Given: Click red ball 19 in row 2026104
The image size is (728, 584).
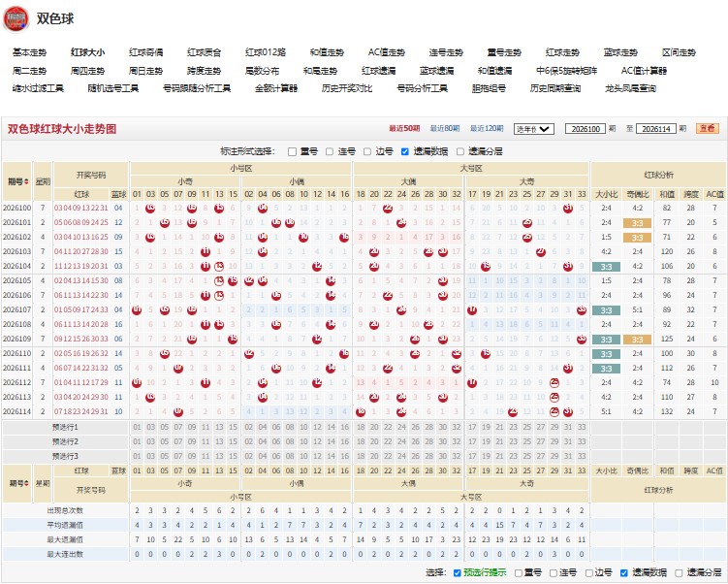Looking at the screenshot, I should 486,267.
